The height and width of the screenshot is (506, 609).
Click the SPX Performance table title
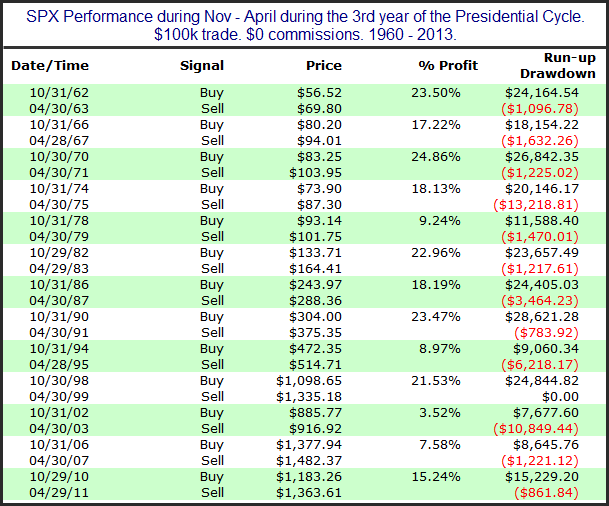[304, 19]
